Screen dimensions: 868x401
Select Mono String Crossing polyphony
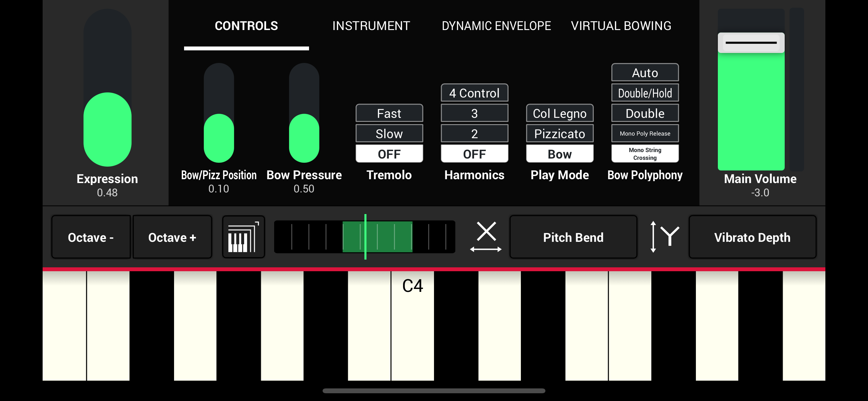coord(645,154)
